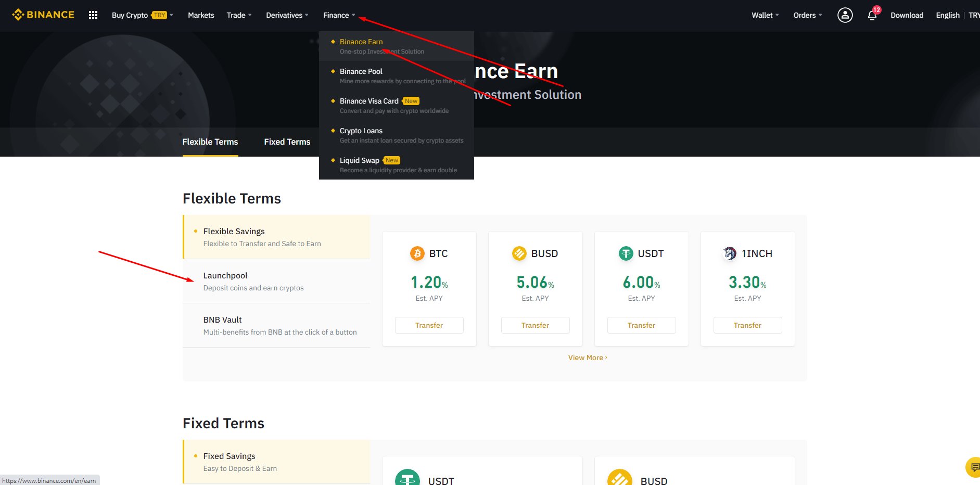Viewport: 980px width, 485px height.
Task: Select Launchpool in the sidebar list
Action: tap(276, 281)
